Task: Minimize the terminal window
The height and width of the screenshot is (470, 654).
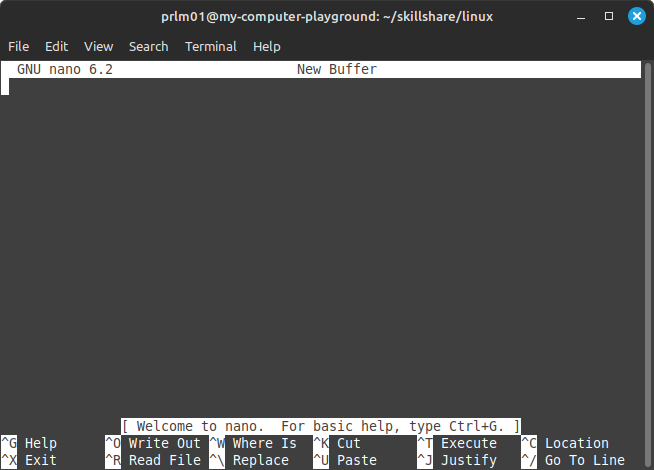Action: pyautogui.click(x=581, y=17)
